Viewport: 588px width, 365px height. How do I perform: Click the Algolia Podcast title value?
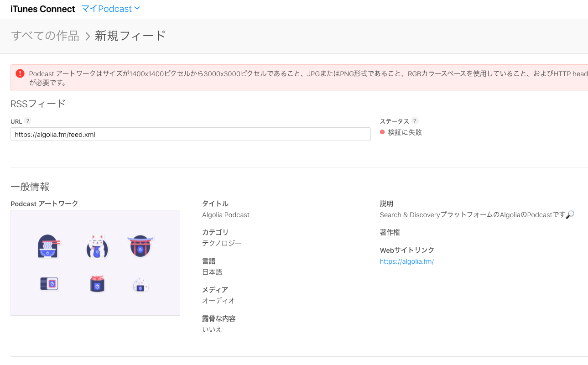click(x=226, y=214)
